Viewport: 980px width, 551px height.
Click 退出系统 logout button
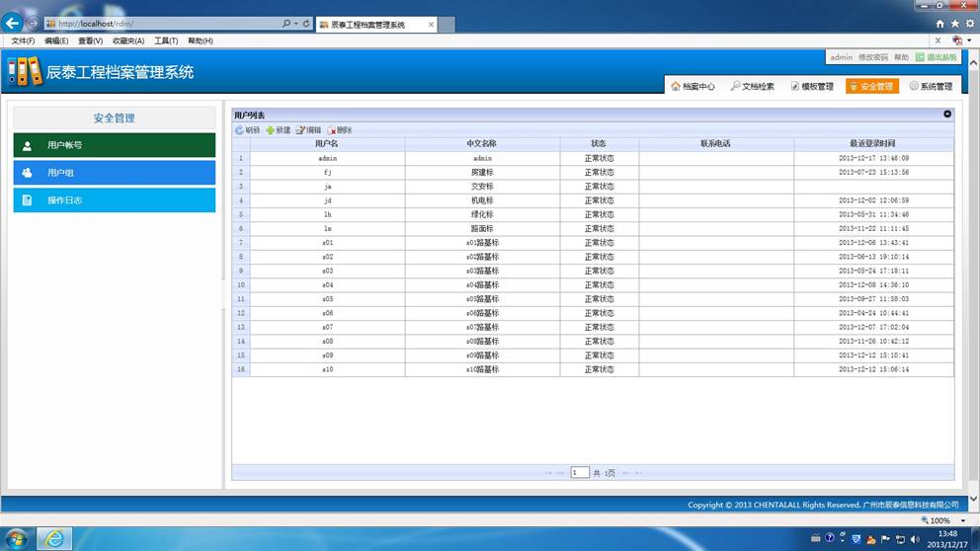935,57
